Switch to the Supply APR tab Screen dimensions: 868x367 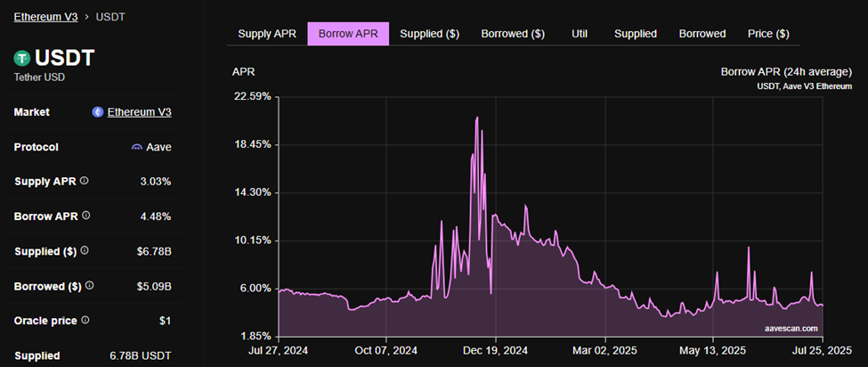point(267,34)
